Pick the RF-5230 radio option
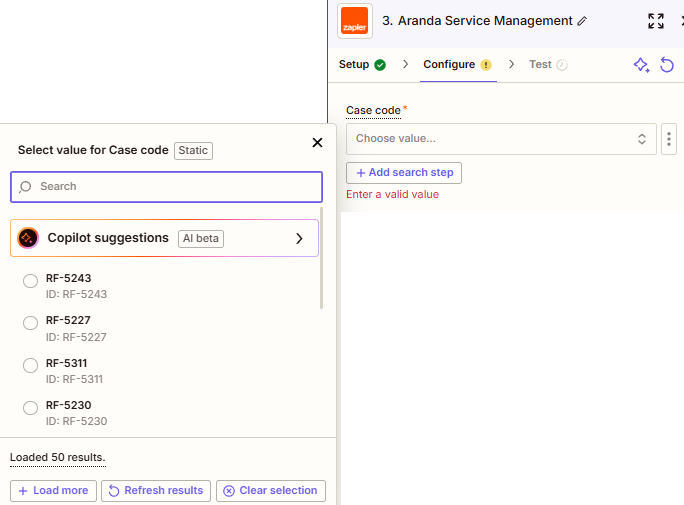Viewport: 684px width, 505px height. [x=30, y=407]
